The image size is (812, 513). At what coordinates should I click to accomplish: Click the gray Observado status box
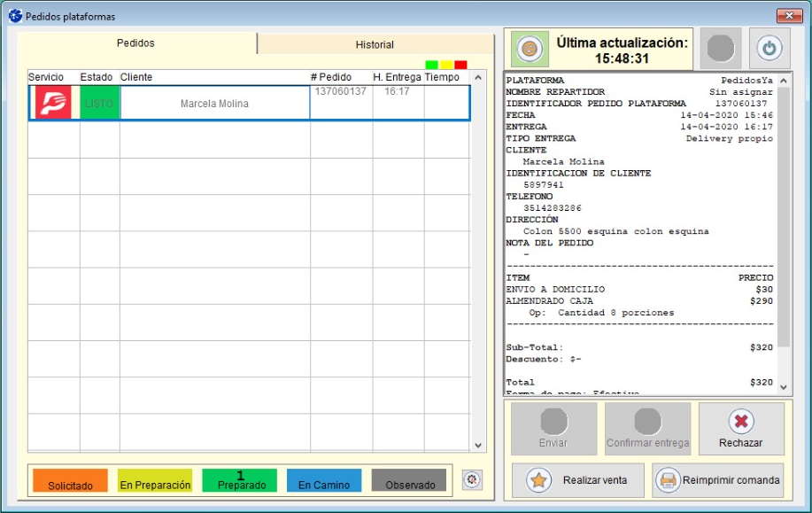tap(409, 480)
